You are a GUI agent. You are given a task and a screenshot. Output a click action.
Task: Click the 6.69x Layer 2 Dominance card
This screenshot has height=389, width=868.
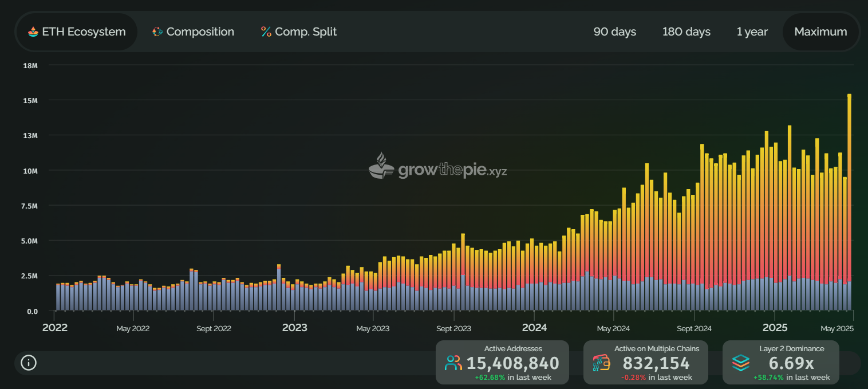(x=780, y=362)
